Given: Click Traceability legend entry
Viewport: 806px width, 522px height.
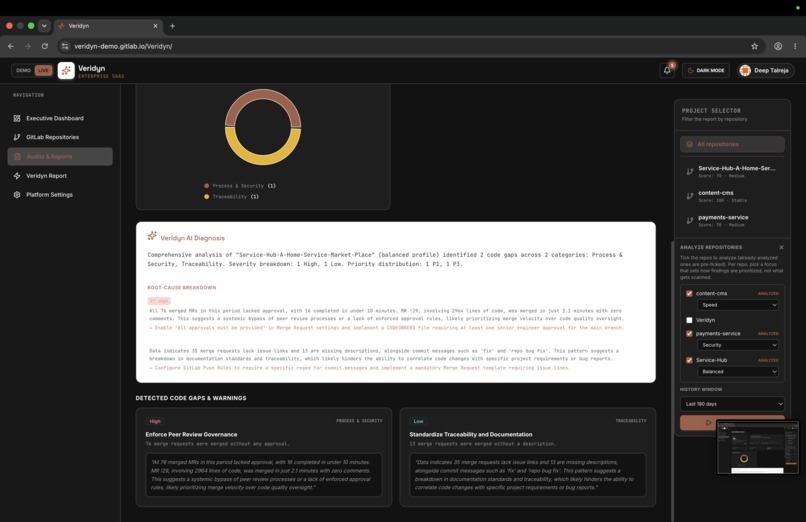Looking at the screenshot, I should click(231, 197).
